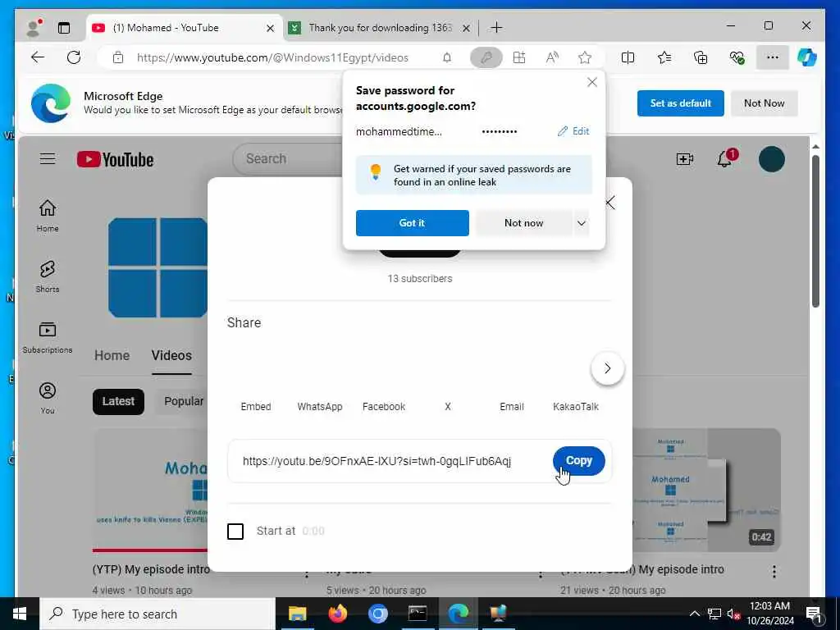The height and width of the screenshot is (630, 840).
Task: Select Latest filter chip
Action: click(118, 401)
